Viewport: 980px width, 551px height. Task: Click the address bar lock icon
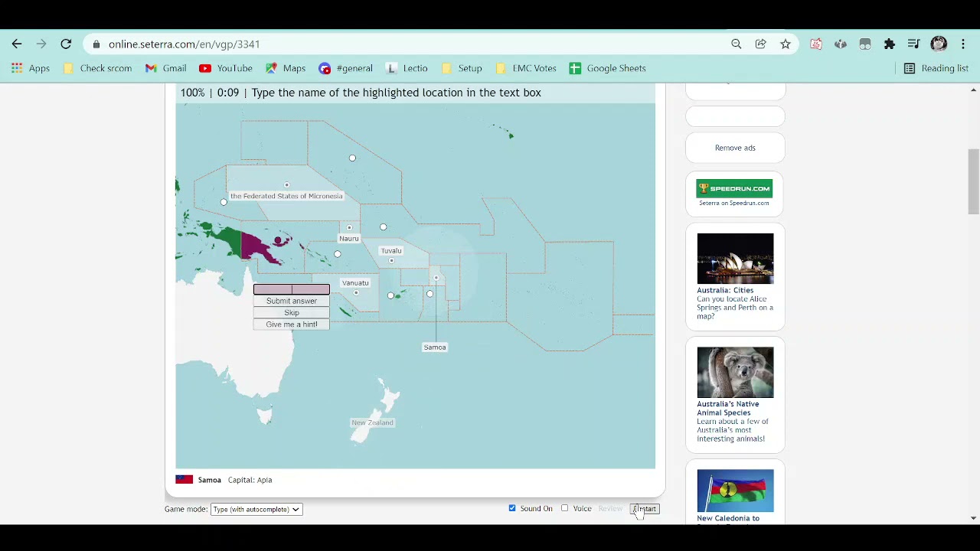click(96, 44)
